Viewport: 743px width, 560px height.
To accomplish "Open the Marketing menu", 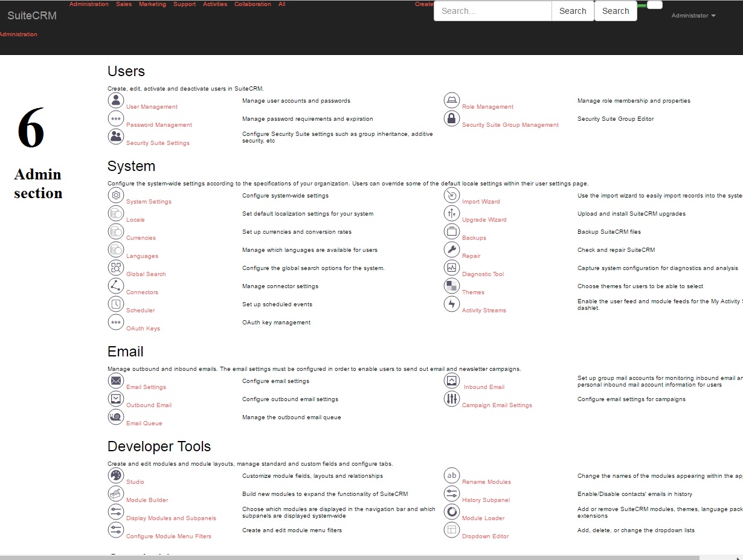I will pyautogui.click(x=152, y=4).
